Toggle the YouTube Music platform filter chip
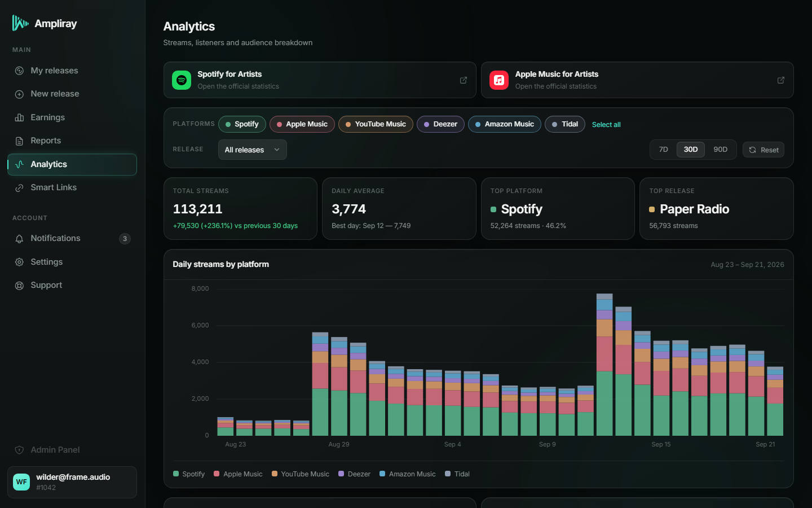812x508 pixels. 376,124
